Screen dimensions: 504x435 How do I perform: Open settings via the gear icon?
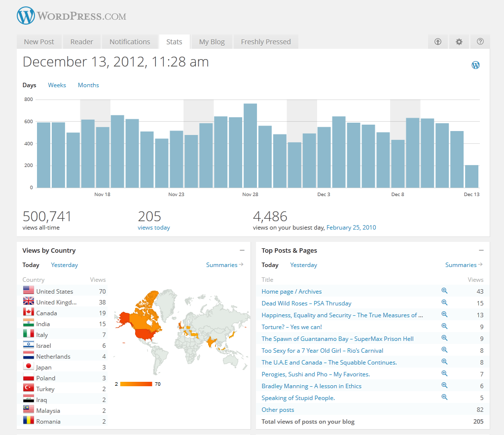click(459, 42)
